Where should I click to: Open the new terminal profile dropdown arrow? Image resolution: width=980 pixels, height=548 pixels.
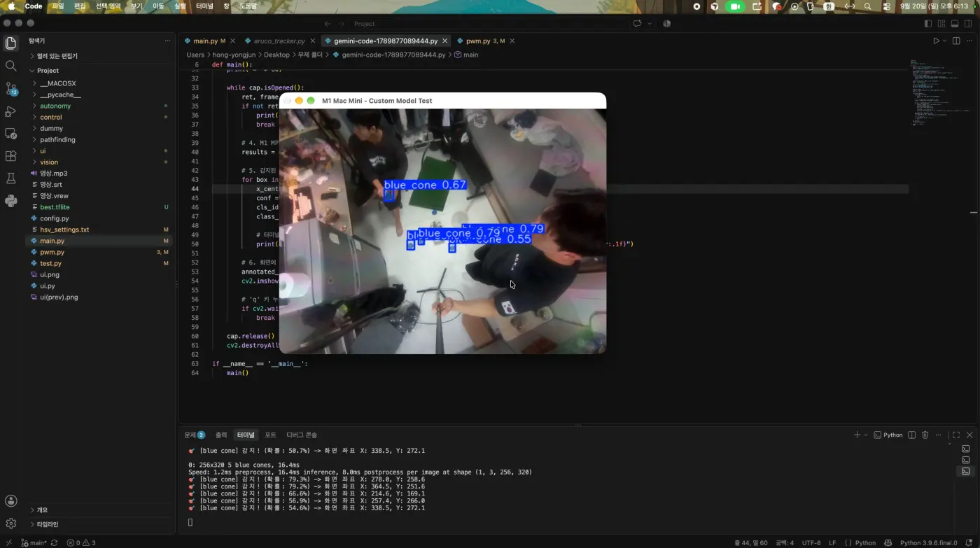click(x=866, y=435)
